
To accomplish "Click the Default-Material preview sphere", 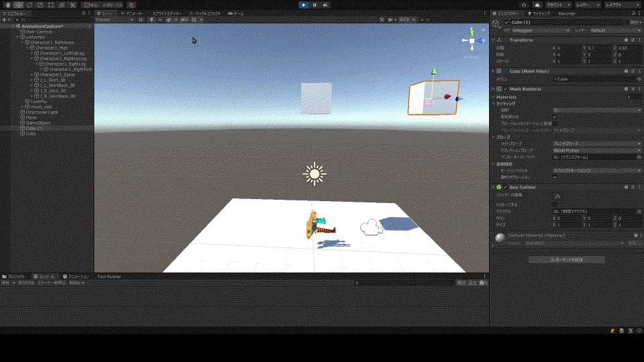I will (x=500, y=237).
